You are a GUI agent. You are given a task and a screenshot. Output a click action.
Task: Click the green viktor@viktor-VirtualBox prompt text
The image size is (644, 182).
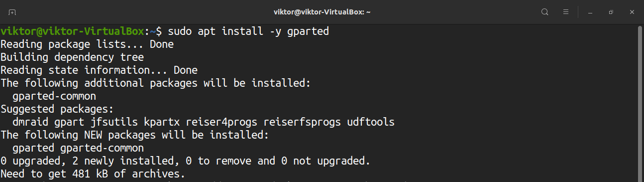pyautogui.click(x=72, y=31)
